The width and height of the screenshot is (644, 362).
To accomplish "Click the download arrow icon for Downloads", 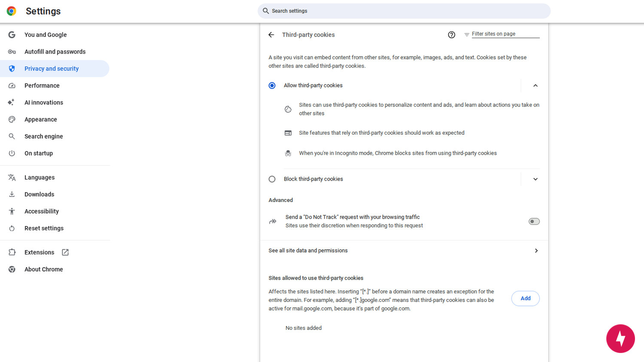I will (x=12, y=194).
